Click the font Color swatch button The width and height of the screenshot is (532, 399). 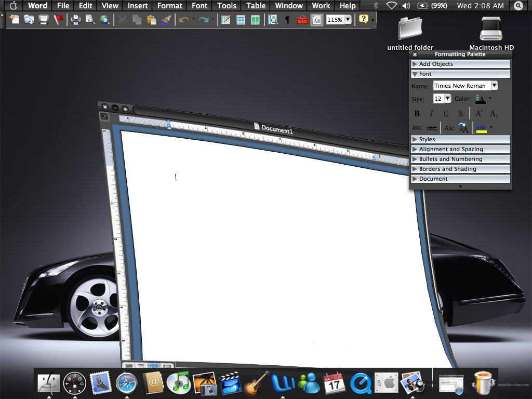(480, 99)
